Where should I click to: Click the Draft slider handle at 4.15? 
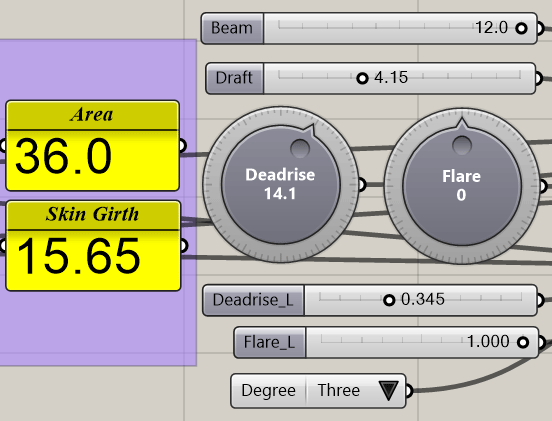point(362,78)
